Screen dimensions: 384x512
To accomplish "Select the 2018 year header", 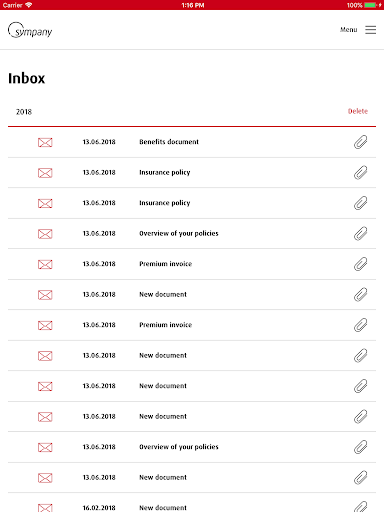I will pos(24,112).
